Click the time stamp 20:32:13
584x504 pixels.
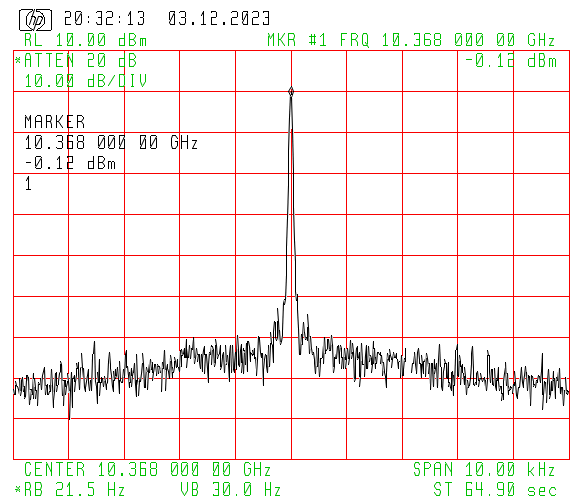click(104, 19)
